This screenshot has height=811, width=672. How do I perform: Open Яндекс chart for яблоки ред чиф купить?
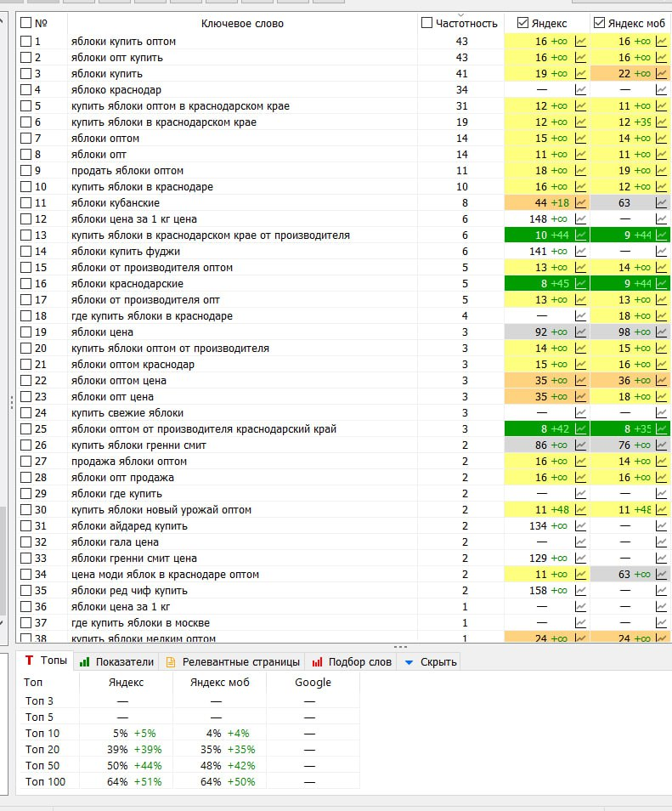tap(581, 591)
